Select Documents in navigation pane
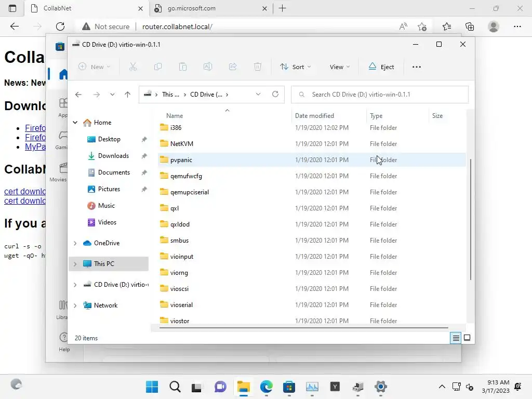This screenshot has width=532, height=399. [114, 172]
